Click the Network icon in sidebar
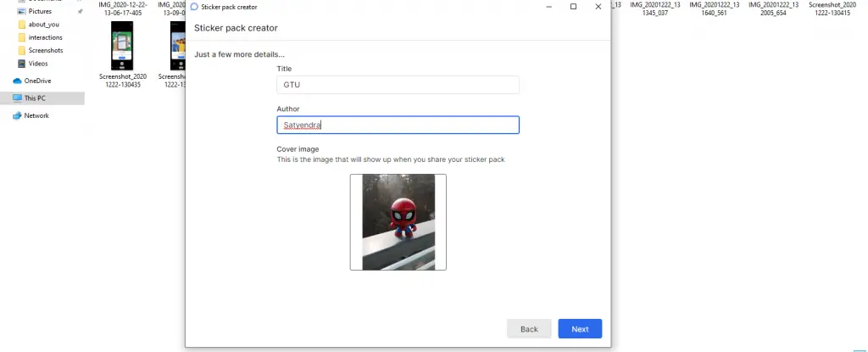This screenshot has height=352, width=868. 17,116
